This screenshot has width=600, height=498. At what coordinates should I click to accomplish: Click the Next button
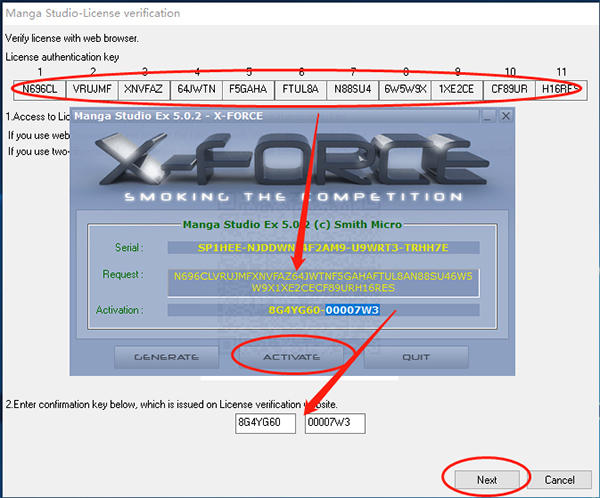(x=487, y=480)
